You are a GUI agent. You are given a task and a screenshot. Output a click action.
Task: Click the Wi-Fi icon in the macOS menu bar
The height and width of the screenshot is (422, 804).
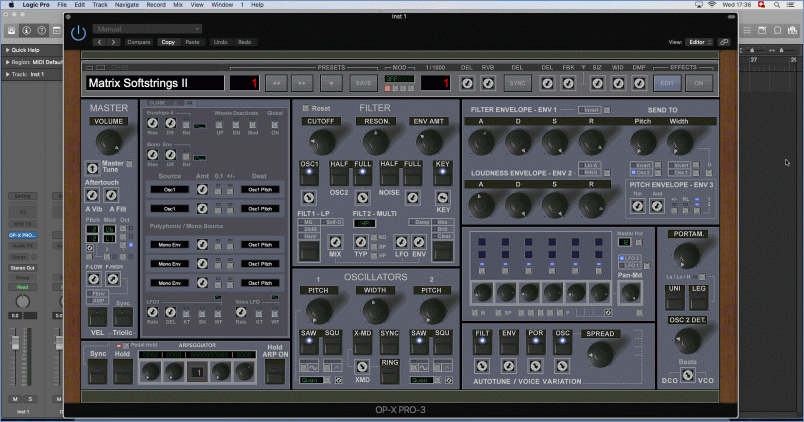point(712,5)
